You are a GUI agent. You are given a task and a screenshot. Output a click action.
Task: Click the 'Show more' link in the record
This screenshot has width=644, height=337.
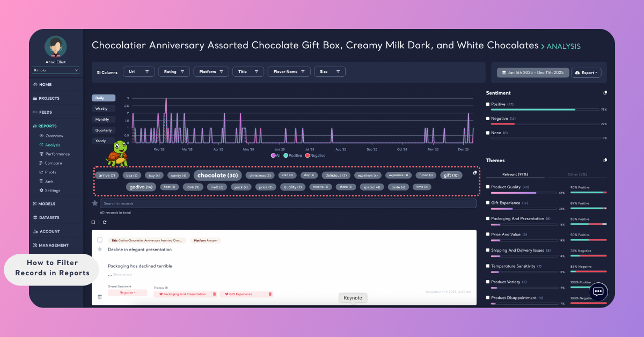point(122,274)
